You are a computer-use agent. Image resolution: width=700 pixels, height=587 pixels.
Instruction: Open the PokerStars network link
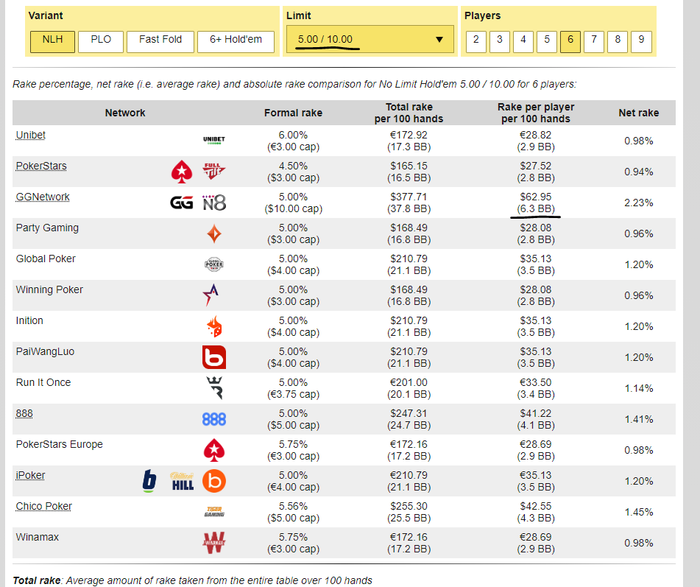click(x=41, y=166)
